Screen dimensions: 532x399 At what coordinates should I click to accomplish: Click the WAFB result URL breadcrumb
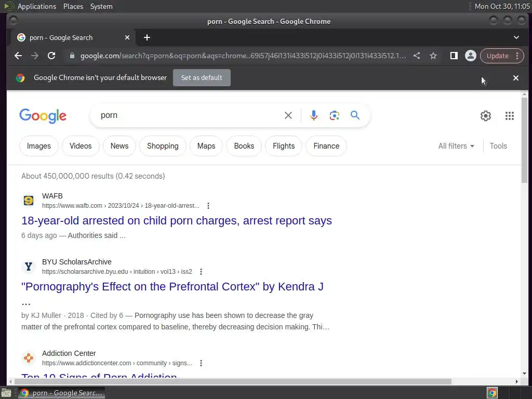tap(121, 206)
